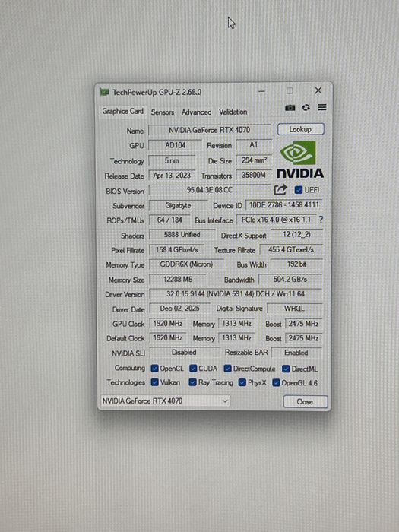Click the Release Date Apr 13, 2023

[x=172, y=176]
